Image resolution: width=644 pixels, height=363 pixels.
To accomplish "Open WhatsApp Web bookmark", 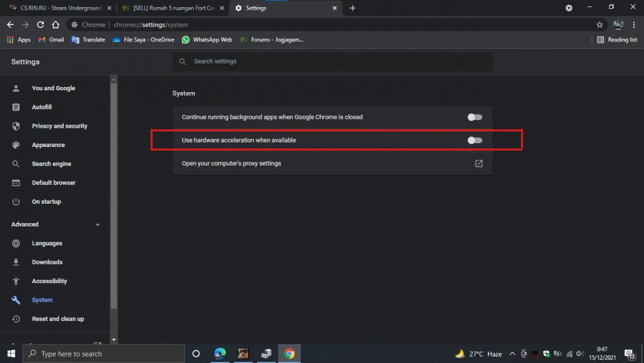I will click(x=207, y=40).
